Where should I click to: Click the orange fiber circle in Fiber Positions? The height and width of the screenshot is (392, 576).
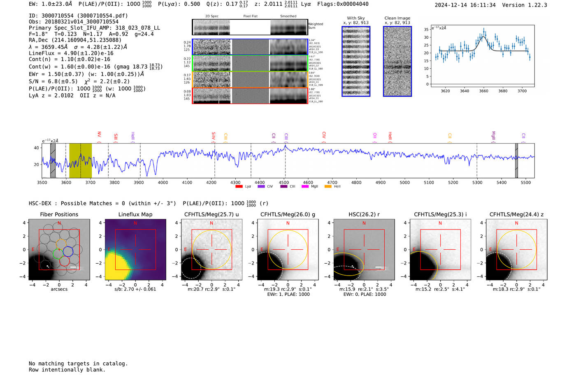[61, 244]
